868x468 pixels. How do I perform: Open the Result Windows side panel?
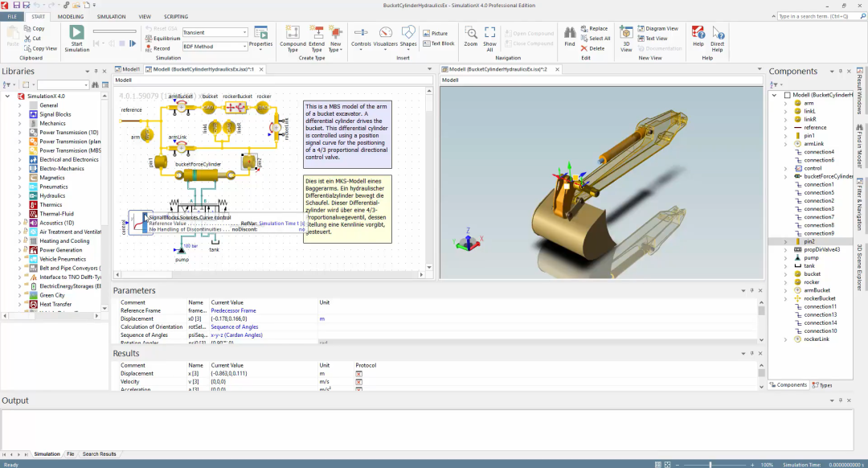[x=860, y=92]
